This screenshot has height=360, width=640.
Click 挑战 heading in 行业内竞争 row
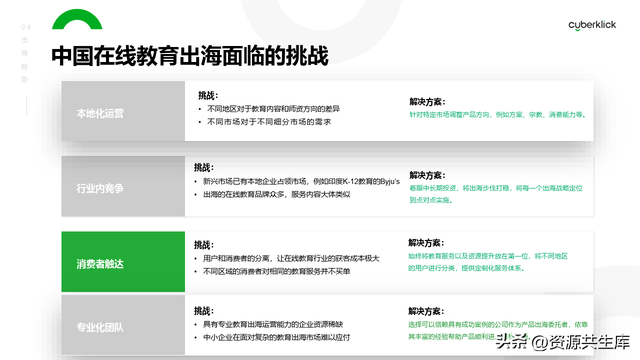point(204,167)
